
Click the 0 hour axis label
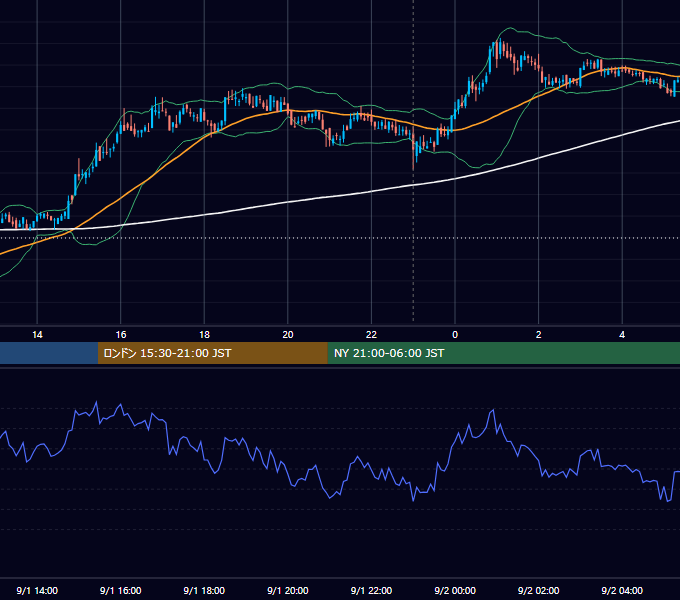[455, 335]
